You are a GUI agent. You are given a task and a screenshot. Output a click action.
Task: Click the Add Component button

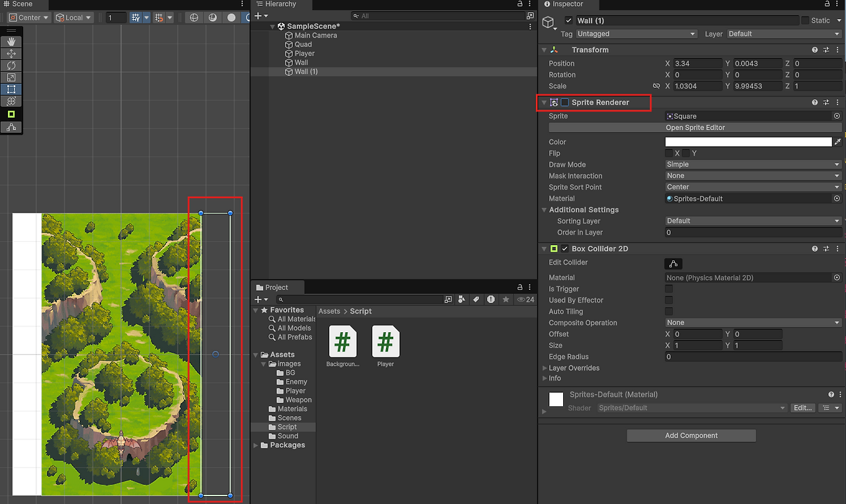pyautogui.click(x=691, y=435)
